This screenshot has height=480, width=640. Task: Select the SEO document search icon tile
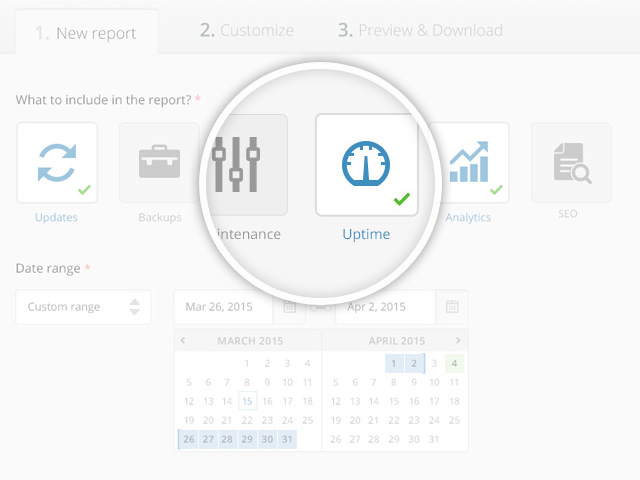click(571, 163)
